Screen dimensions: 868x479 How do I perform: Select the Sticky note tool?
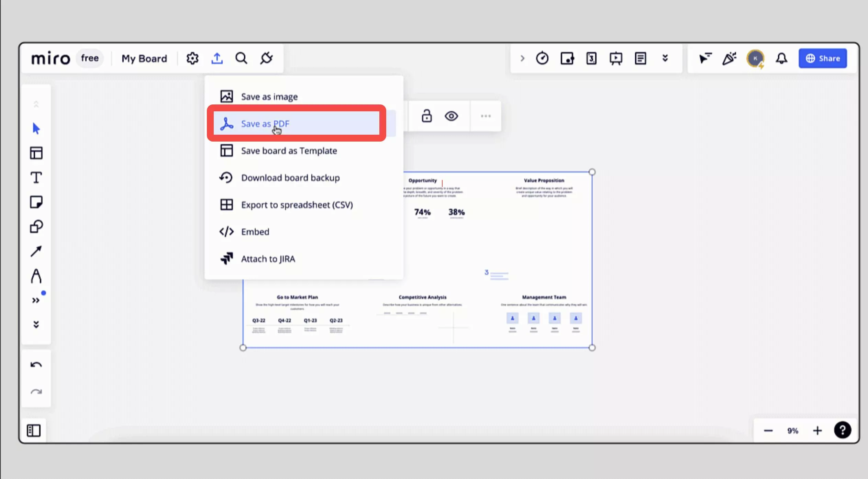[x=36, y=202]
